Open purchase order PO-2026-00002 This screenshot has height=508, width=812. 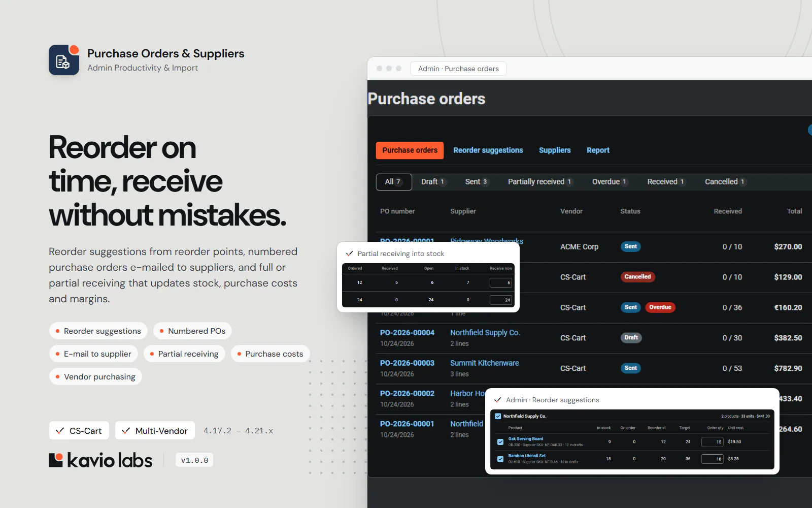[x=407, y=394]
